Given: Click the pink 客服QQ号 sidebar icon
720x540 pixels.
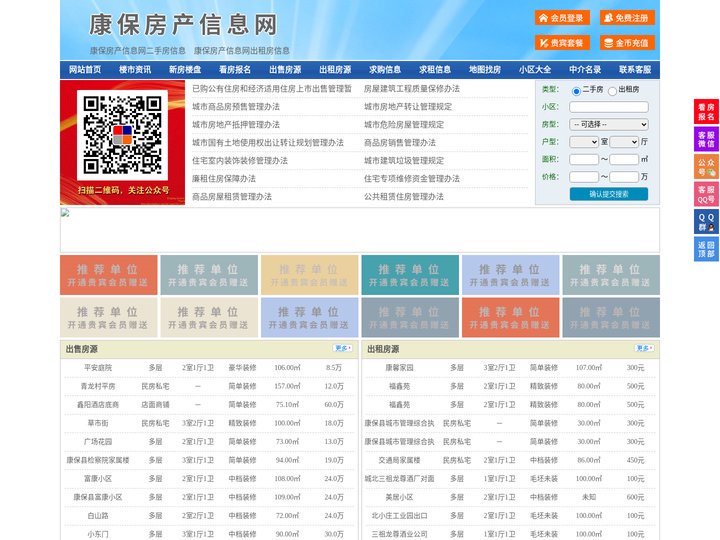Looking at the screenshot, I should 706,194.
